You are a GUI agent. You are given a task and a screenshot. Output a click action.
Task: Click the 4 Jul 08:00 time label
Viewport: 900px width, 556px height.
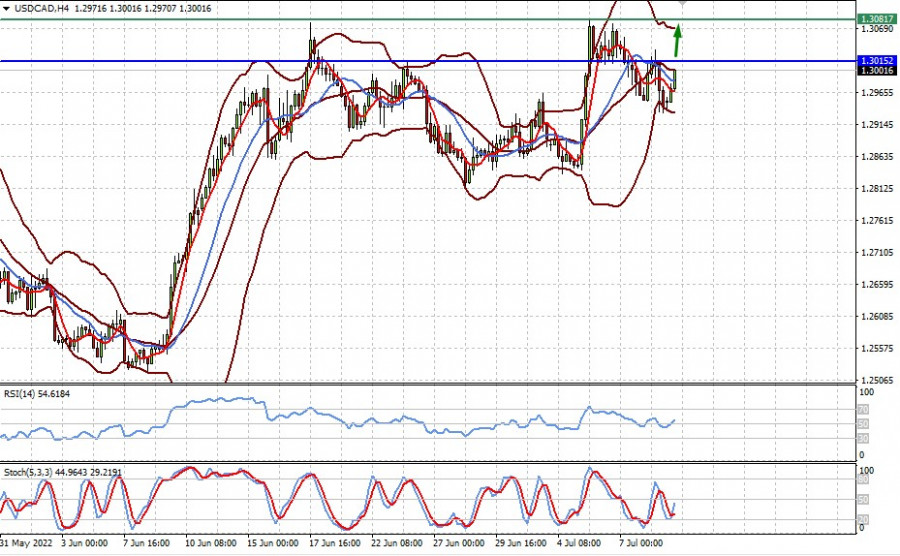pos(577,544)
